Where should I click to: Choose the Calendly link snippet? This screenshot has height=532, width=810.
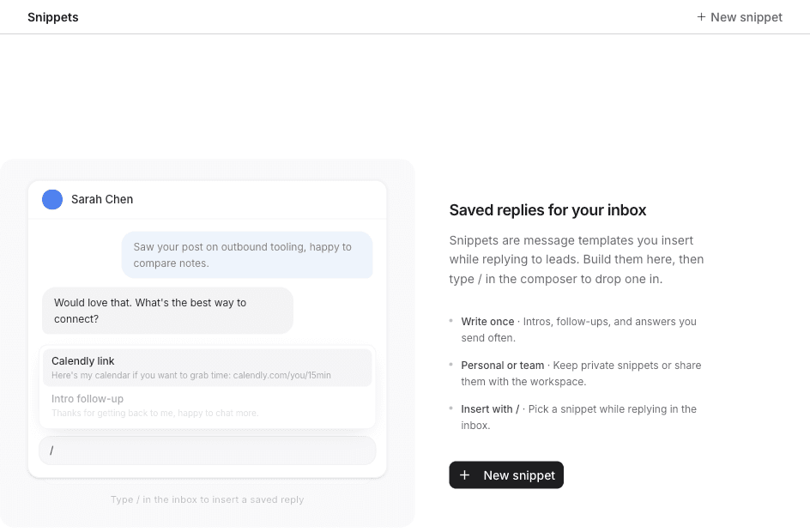click(x=207, y=368)
